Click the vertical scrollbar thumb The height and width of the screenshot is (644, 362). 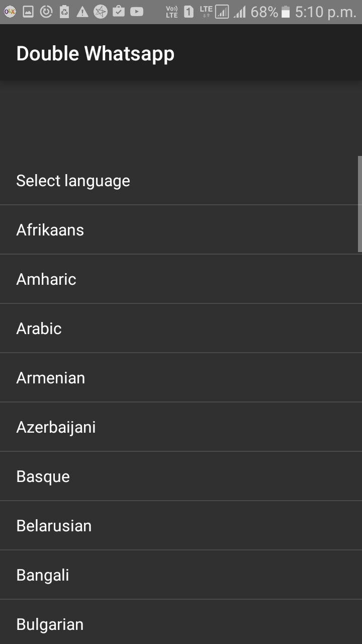pyautogui.click(x=359, y=204)
